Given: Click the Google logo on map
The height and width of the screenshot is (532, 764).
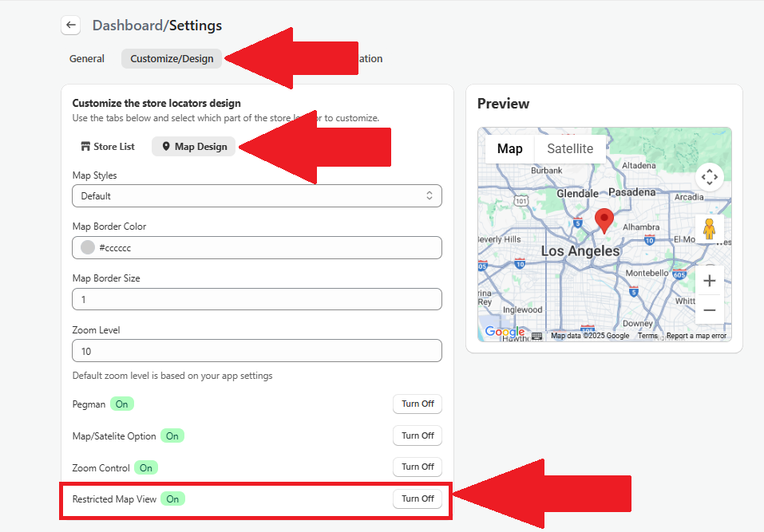Looking at the screenshot, I should [x=505, y=332].
